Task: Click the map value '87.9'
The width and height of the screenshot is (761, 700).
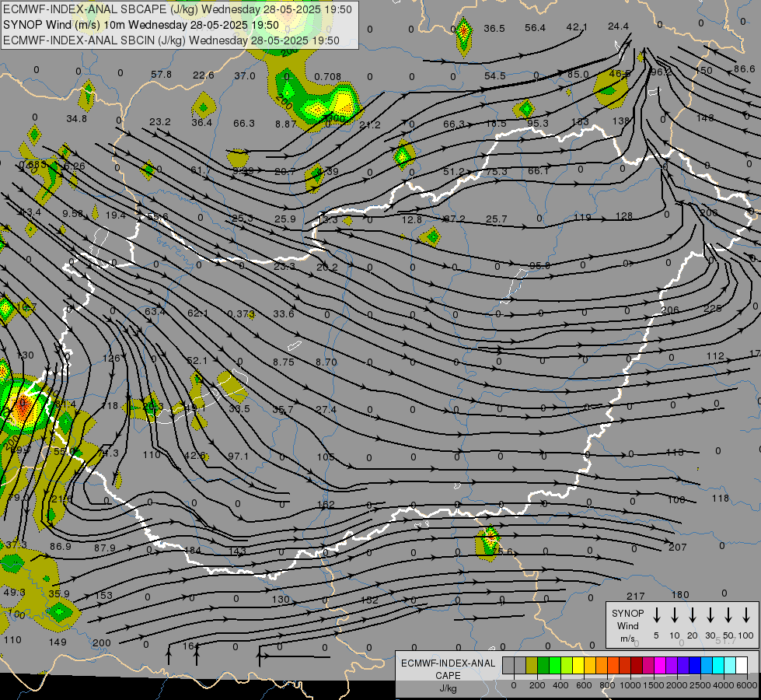Action: click(x=105, y=548)
